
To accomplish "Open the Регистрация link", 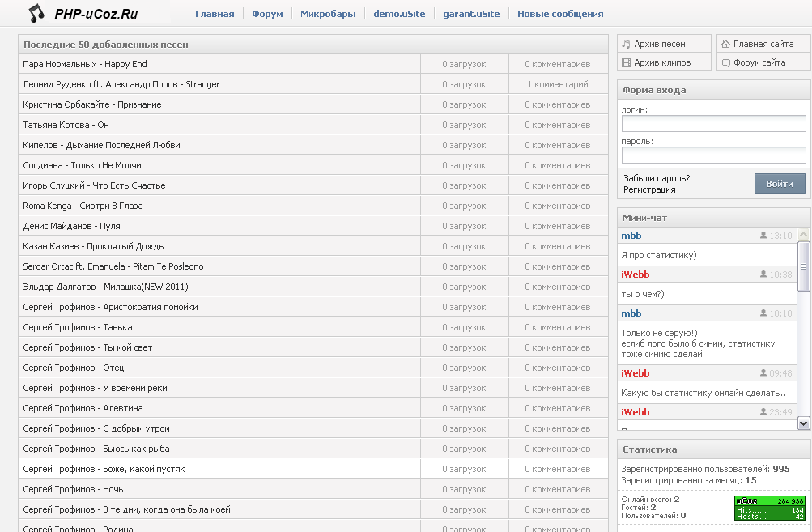I will click(649, 189).
